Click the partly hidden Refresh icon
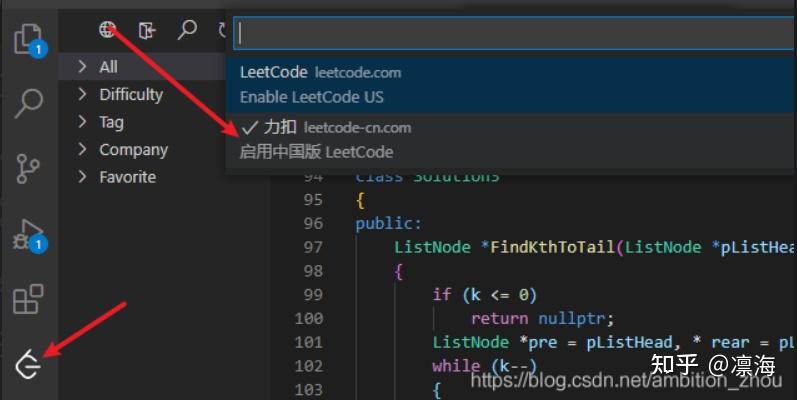797x400 pixels. [x=222, y=30]
